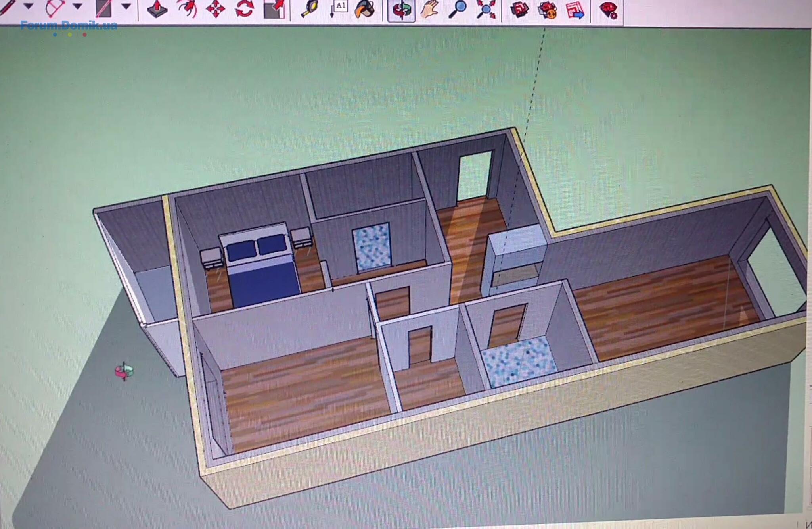
Task: Open the Line tool dropdown arrow
Action: tap(28, 6)
